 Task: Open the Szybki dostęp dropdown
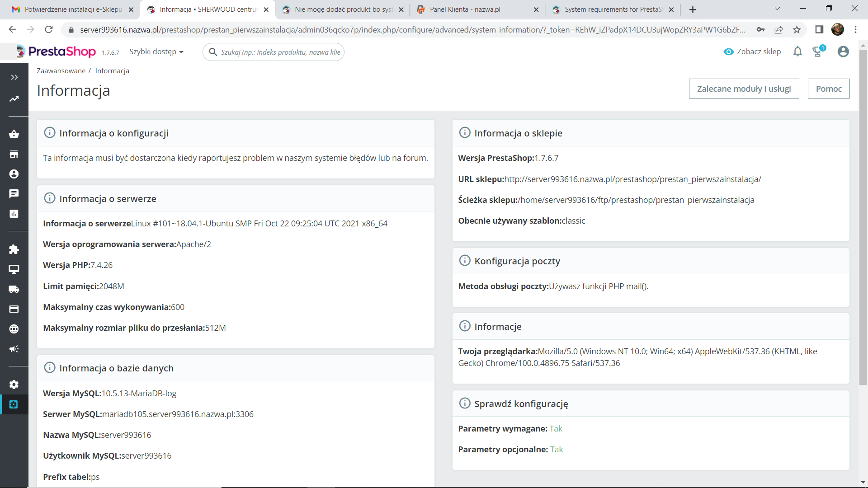point(156,52)
